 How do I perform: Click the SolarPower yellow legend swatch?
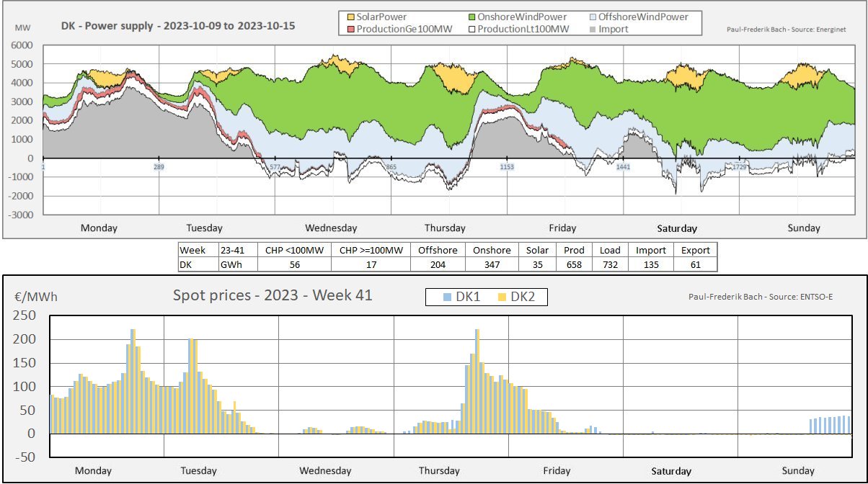click(353, 17)
